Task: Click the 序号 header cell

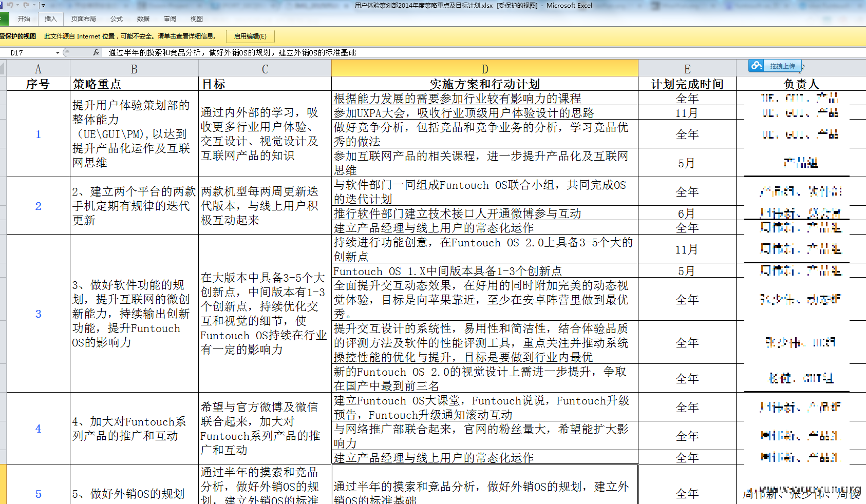Action: (38, 84)
